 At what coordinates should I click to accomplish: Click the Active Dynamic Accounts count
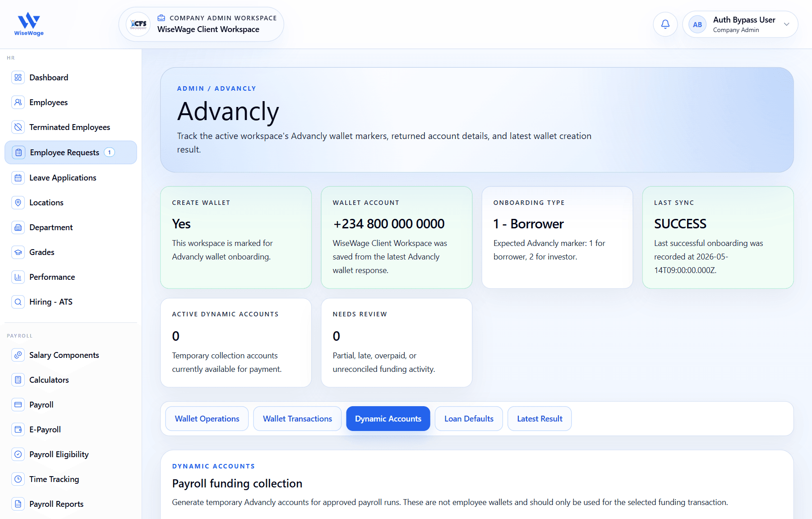click(176, 336)
